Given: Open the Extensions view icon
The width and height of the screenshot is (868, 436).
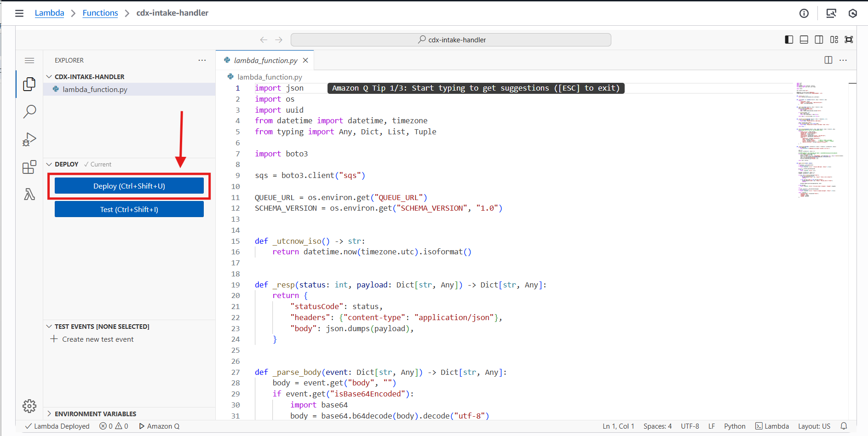Looking at the screenshot, I should [x=29, y=167].
